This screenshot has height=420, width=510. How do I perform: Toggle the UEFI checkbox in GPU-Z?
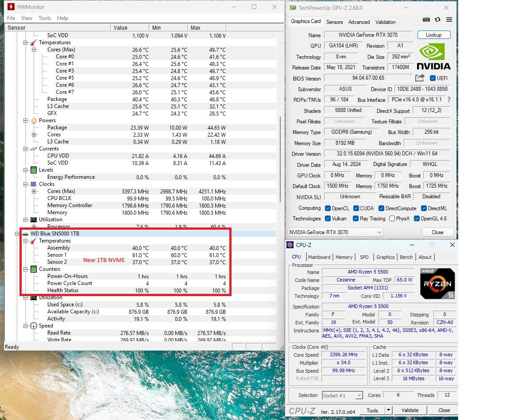(433, 78)
